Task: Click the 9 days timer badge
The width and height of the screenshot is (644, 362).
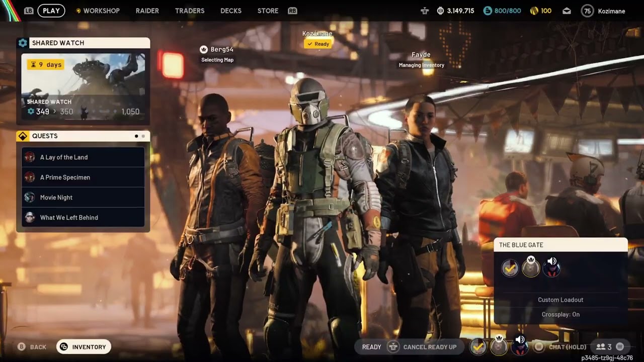Action: (46, 64)
